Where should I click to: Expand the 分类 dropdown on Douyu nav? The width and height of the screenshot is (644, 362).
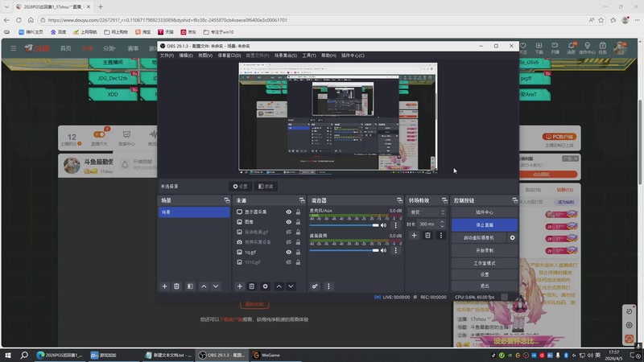(109, 48)
